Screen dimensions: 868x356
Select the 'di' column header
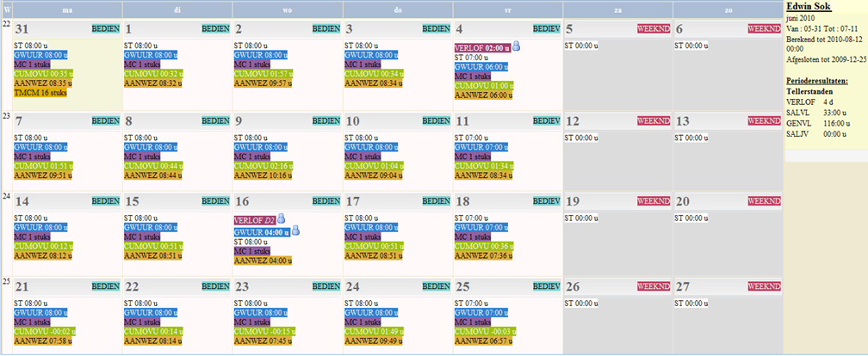click(x=177, y=9)
